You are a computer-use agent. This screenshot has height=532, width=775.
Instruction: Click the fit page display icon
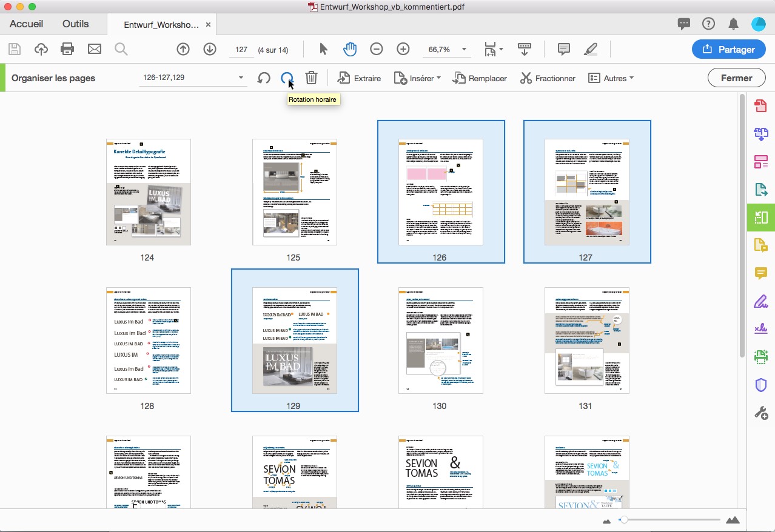[x=490, y=50]
